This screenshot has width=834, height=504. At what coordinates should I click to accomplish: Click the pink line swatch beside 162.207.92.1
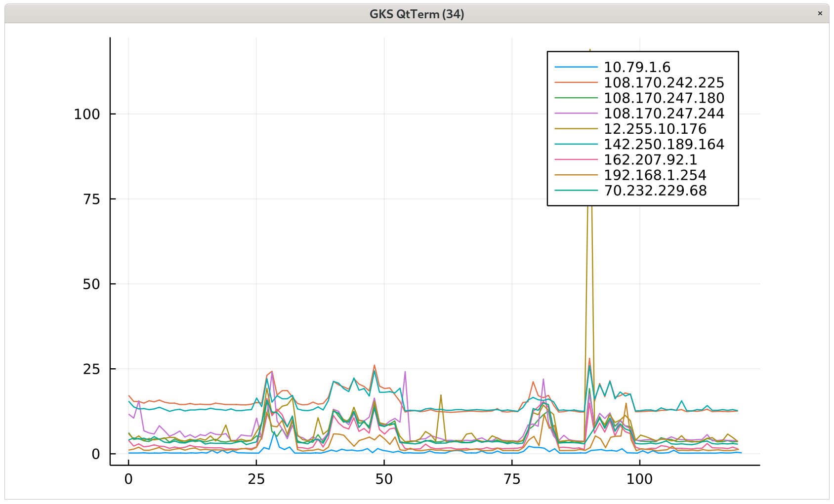tap(576, 159)
